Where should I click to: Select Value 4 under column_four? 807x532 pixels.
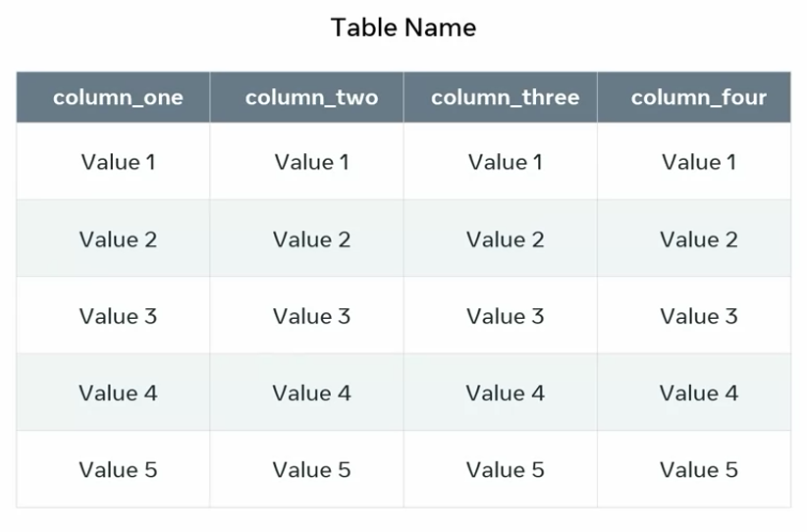point(698,393)
